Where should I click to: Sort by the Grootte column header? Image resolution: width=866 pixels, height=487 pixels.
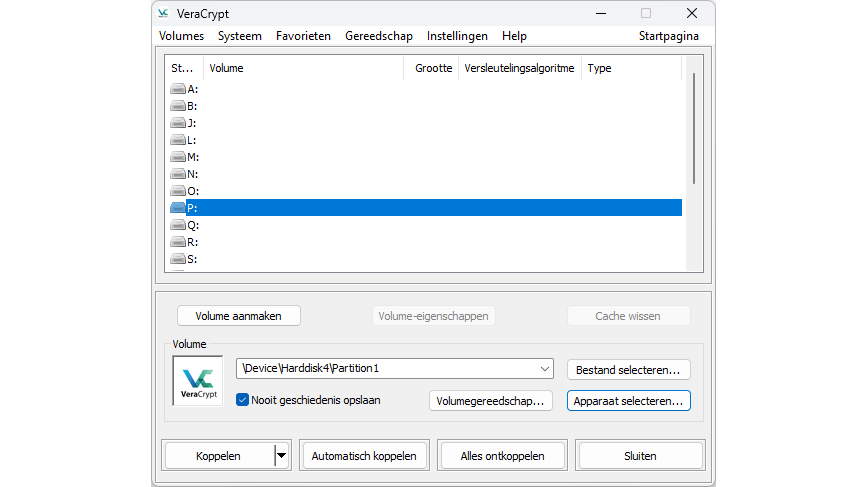click(431, 68)
